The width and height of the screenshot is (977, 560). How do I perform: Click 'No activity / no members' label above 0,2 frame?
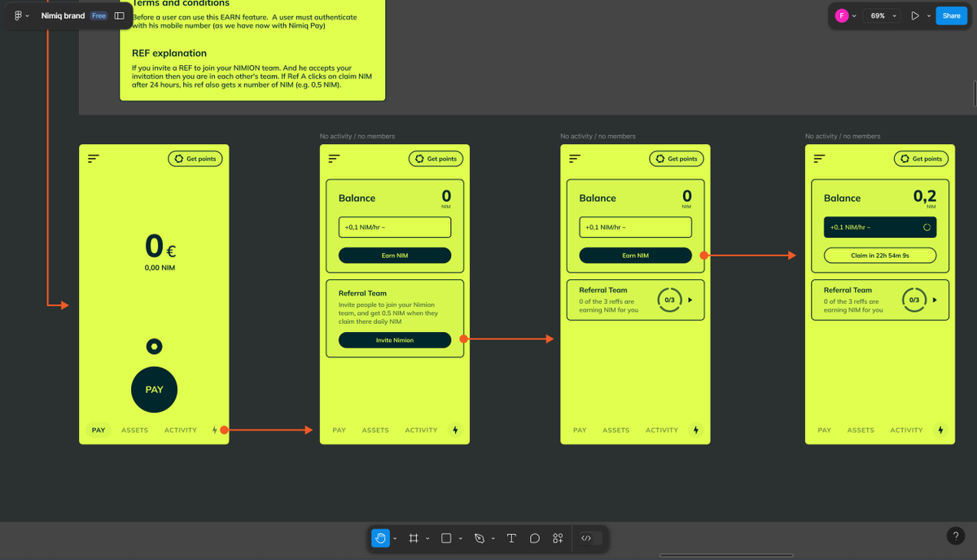[843, 136]
